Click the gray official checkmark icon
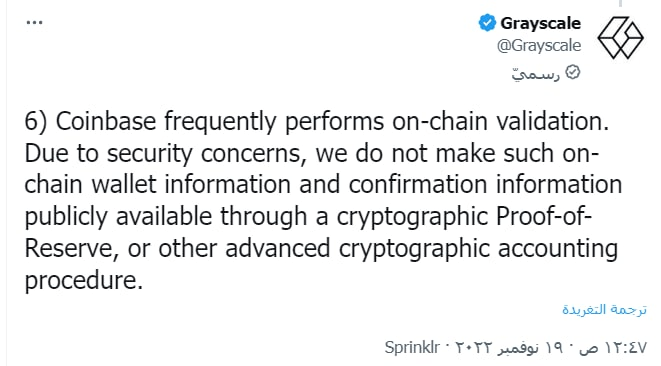The width and height of the screenshot is (661, 366). coord(572,72)
